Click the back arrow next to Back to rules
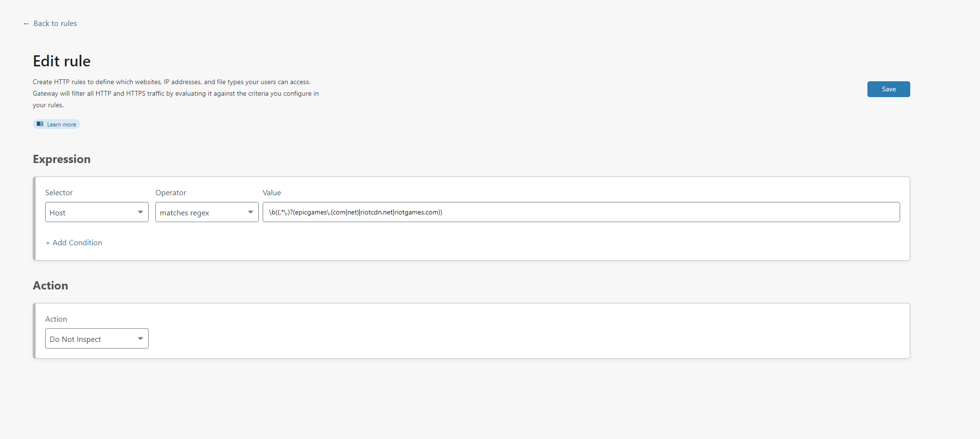This screenshot has height=439, width=980. coord(26,23)
